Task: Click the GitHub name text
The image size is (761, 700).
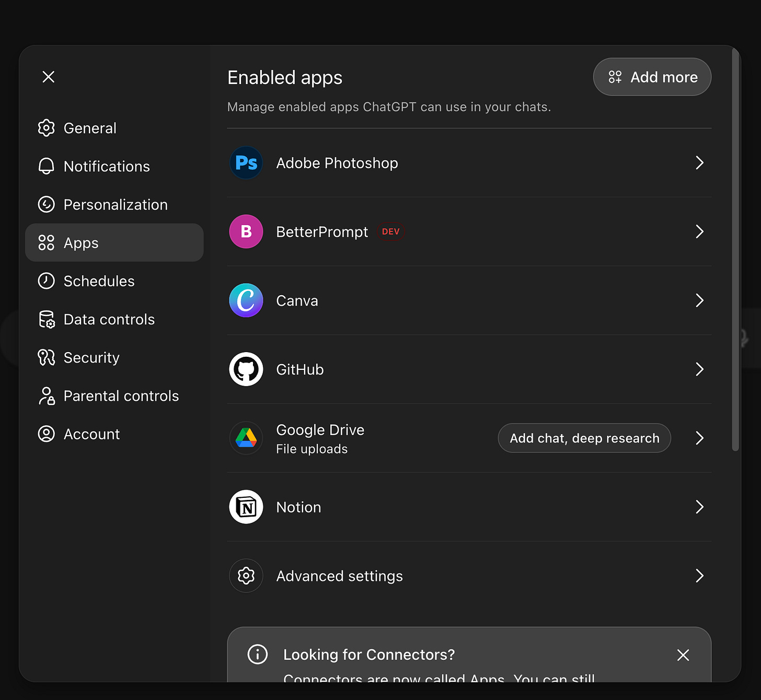Action: click(300, 369)
